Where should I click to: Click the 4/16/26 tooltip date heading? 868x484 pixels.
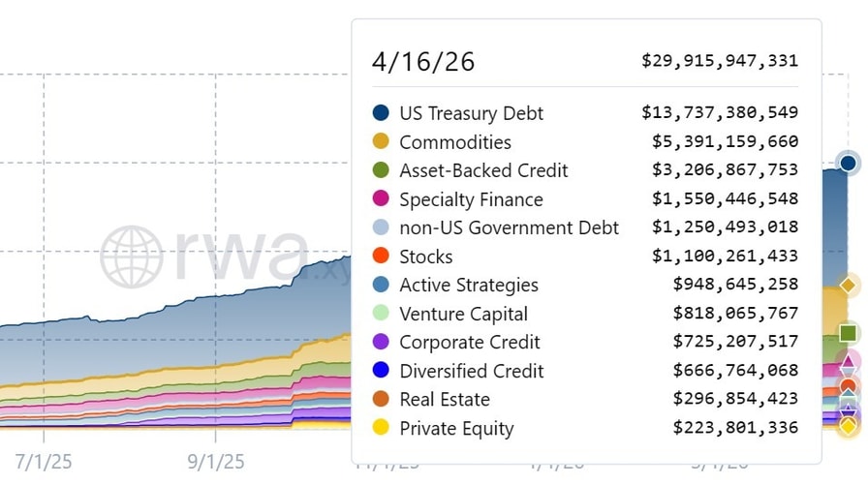click(423, 62)
